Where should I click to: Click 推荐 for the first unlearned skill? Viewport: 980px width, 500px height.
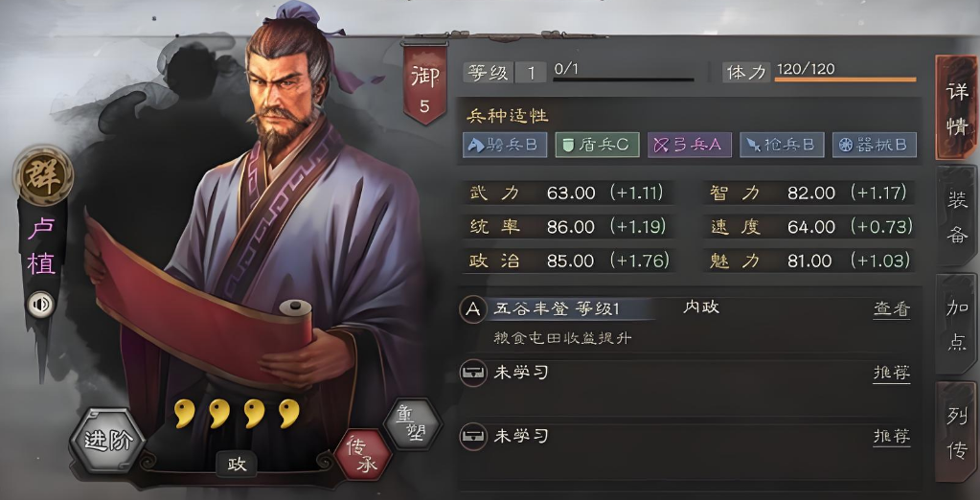[x=892, y=374]
